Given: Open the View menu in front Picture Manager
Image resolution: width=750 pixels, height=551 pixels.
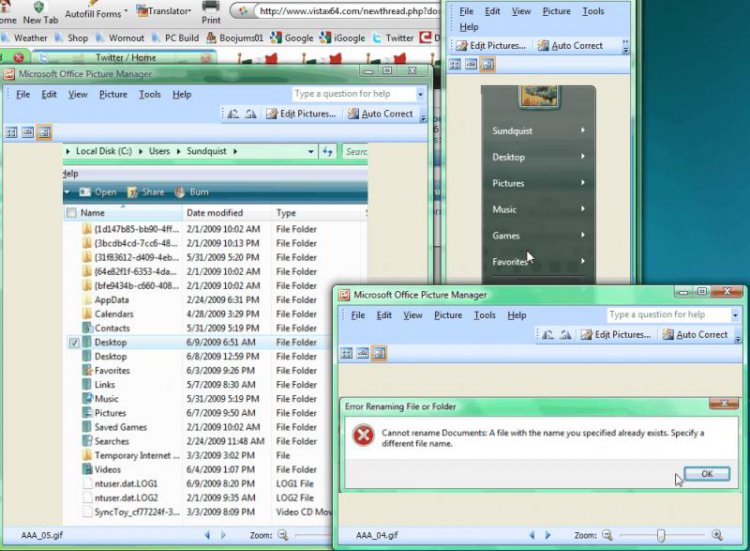Looking at the screenshot, I should tap(413, 315).
